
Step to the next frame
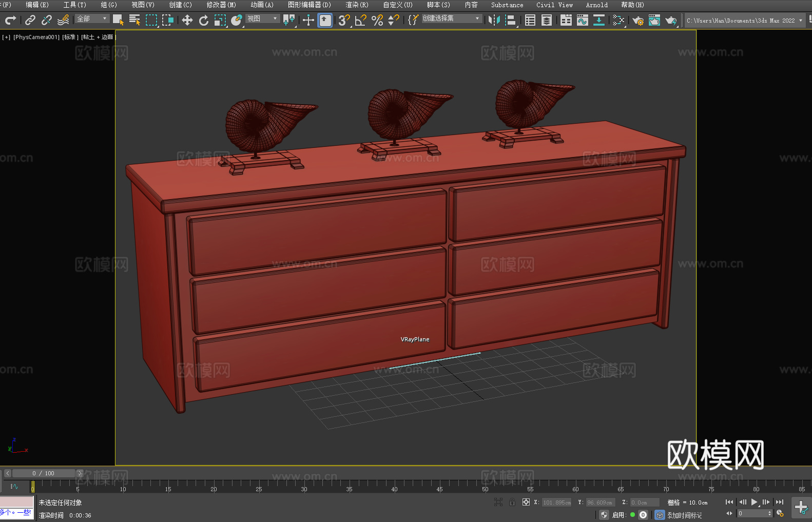pyautogui.click(x=766, y=502)
